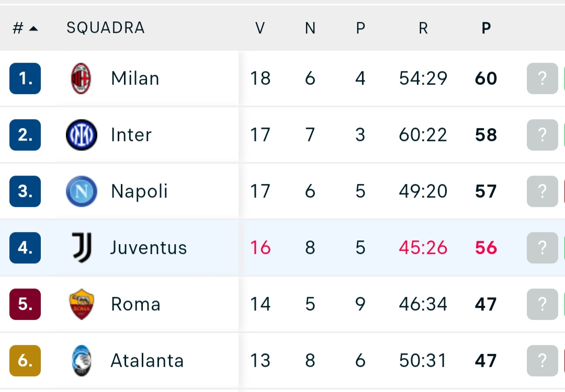The width and height of the screenshot is (565, 392).
Task: Click the Napoli club crest
Action: click(x=82, y=191)
